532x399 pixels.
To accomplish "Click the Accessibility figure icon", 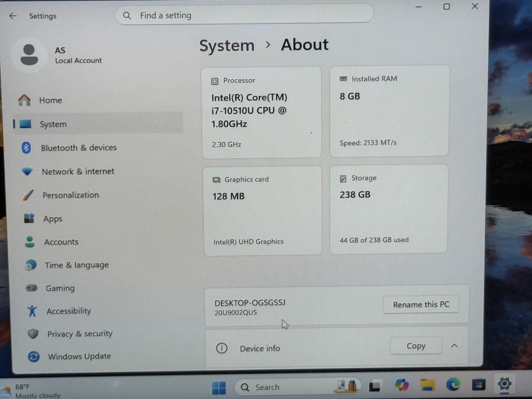I will point(32,311).
